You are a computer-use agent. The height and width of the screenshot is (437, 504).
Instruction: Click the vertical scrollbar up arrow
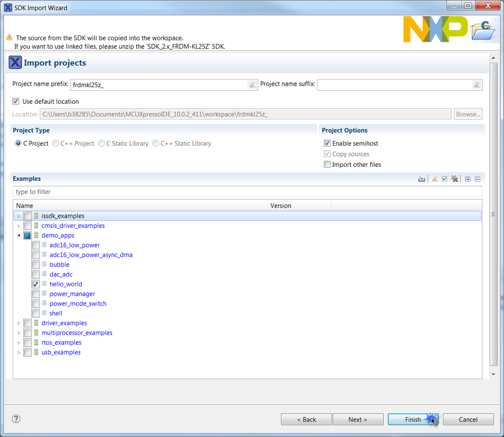click(x=493, y=58)
